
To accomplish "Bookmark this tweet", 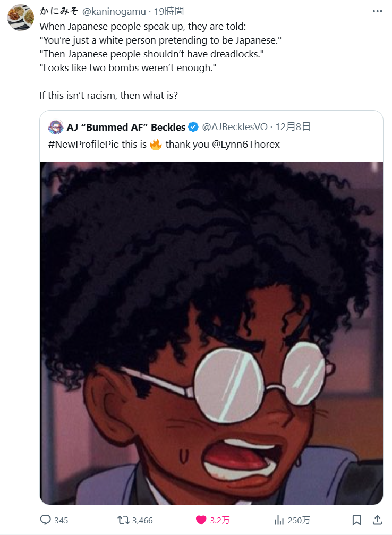I will click(x=357, y=520).
